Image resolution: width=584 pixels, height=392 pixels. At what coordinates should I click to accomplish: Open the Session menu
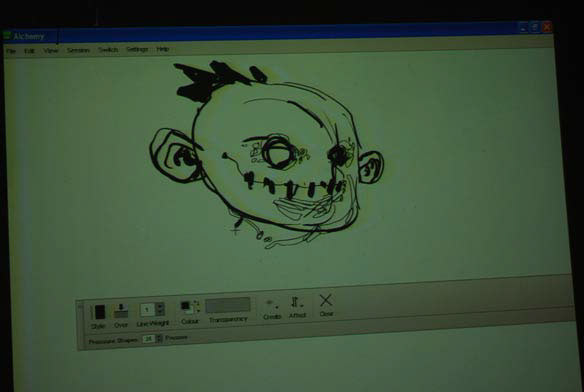point(78,50)
